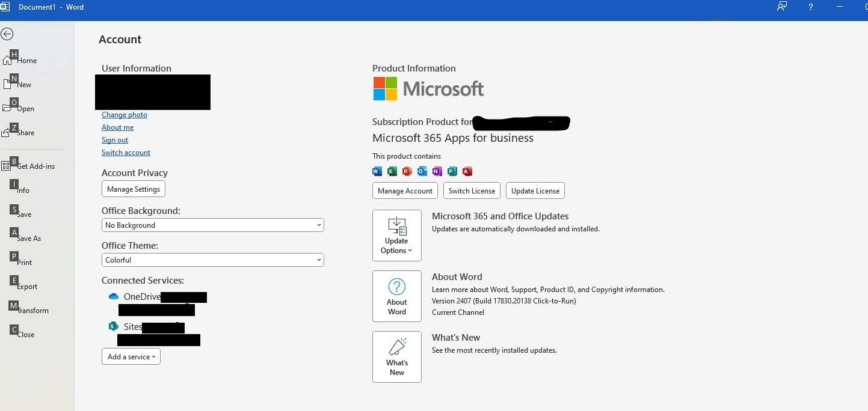Click the SharePoint Sites icon
The image size is (868, 411).
(113, 326)
